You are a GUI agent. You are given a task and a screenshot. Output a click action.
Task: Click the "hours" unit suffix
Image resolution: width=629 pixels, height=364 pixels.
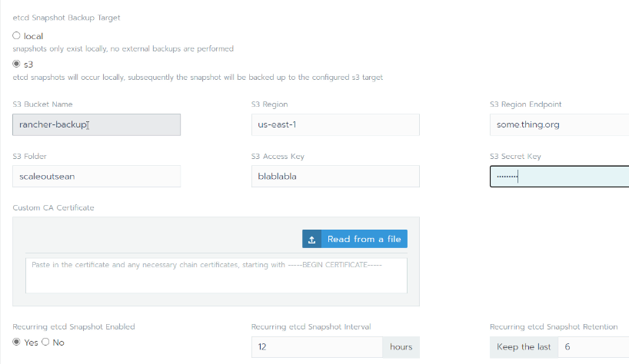401,347
